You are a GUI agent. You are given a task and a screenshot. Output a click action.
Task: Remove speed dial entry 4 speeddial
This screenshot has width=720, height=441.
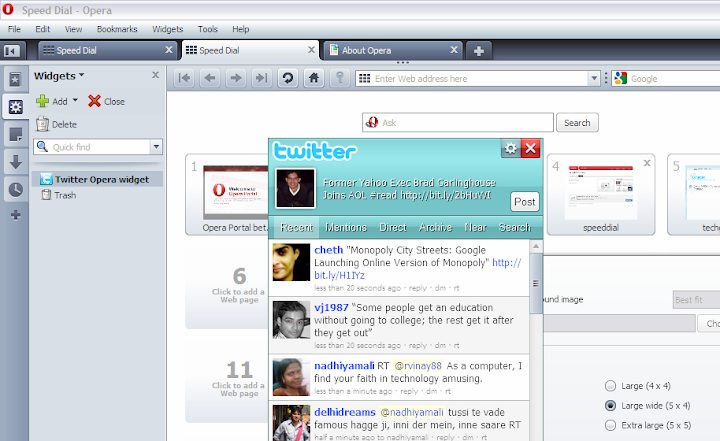pos(647,163)
